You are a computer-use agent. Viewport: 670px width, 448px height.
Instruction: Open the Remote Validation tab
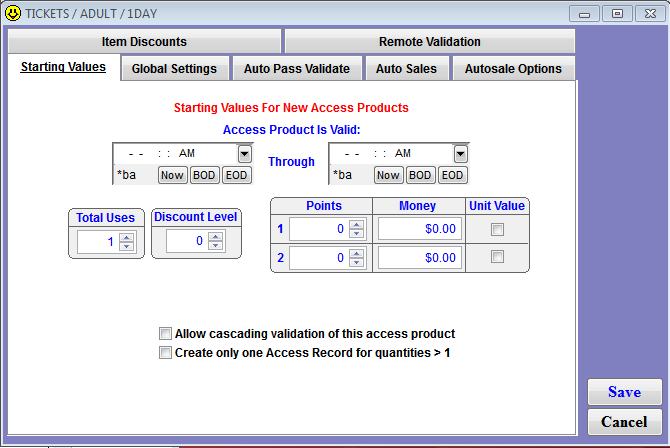429,41
